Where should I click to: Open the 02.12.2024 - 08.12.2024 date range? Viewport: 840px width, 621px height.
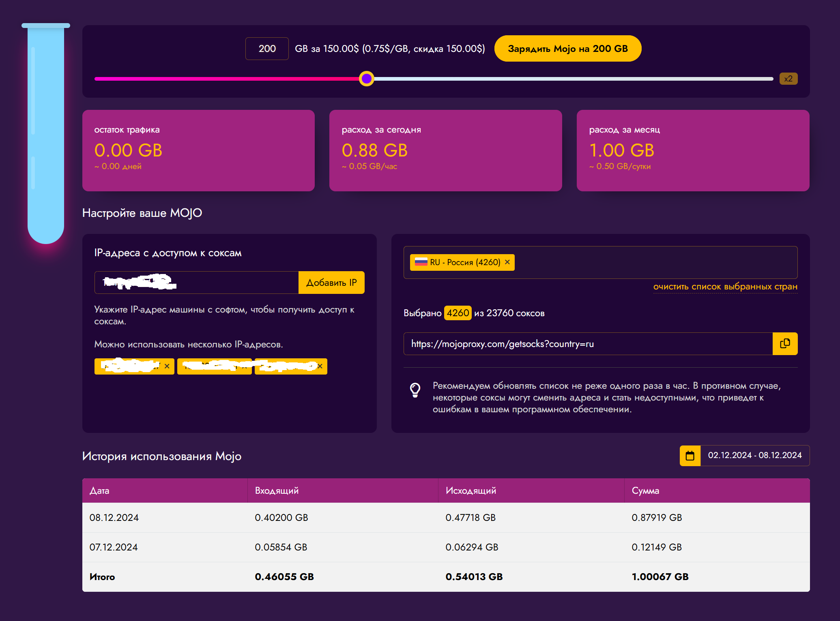click(755, 456)
